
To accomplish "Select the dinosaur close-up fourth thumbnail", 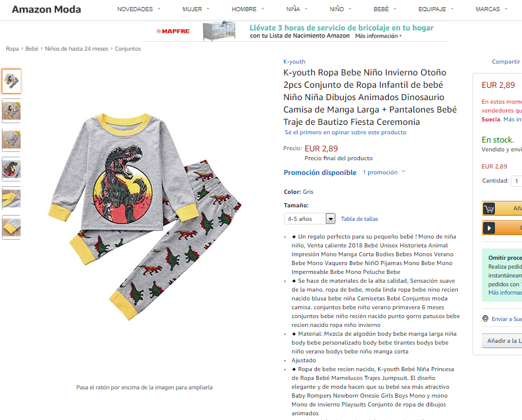I will pos(11,169).
